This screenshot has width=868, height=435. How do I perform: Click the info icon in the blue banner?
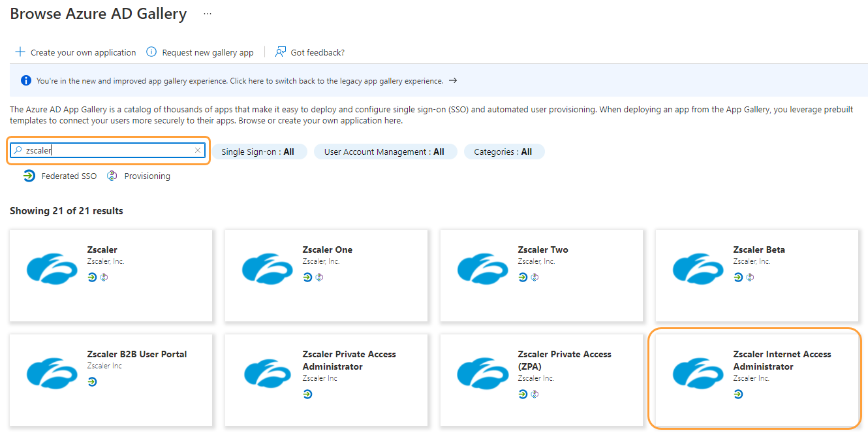(x=25, y=80)
